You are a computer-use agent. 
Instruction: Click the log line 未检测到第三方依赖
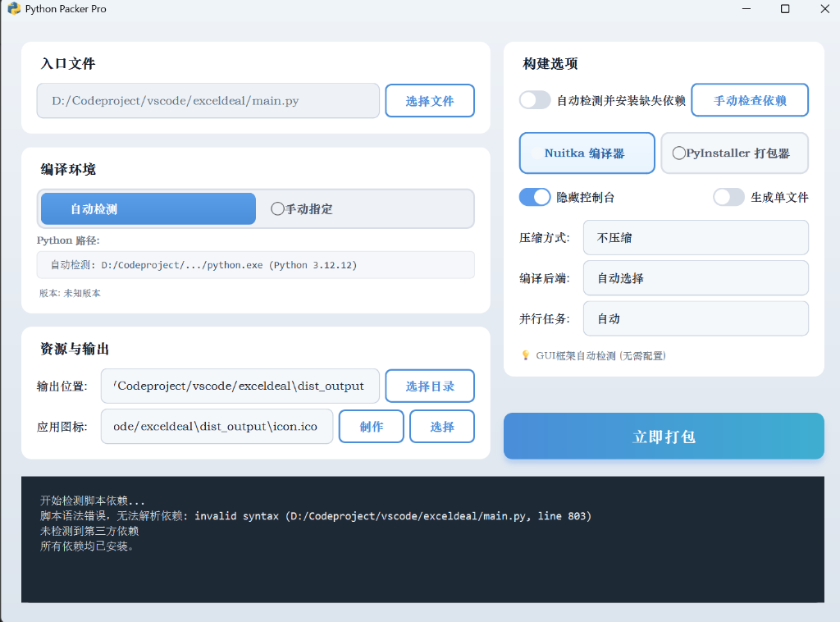coord(89,531)
